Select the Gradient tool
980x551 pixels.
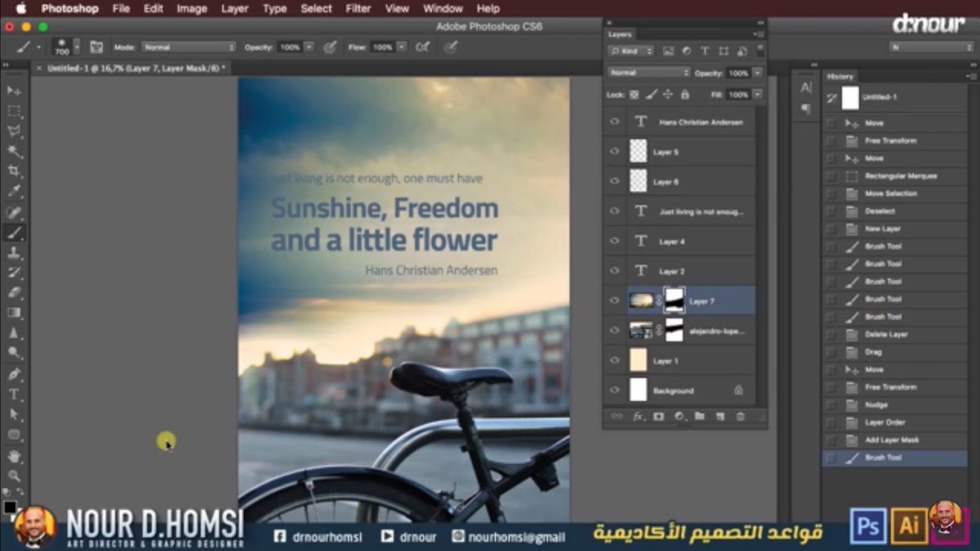(x=14, y=313)
